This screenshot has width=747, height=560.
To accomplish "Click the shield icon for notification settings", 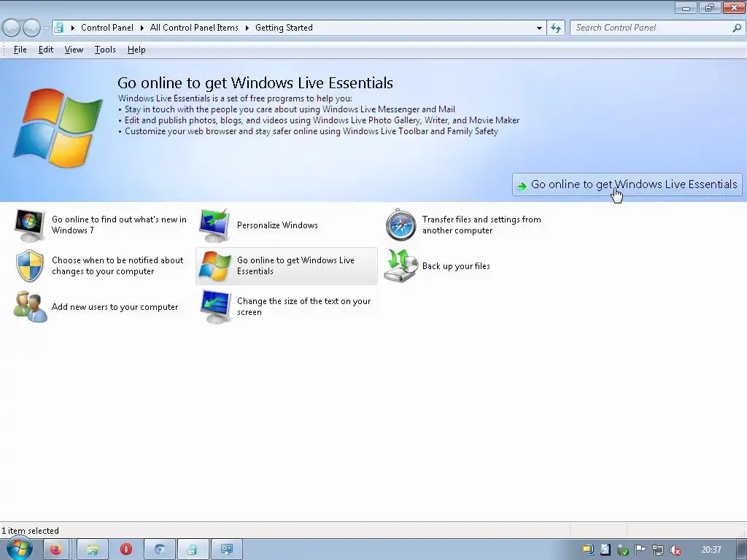I will tap(29, 265).
